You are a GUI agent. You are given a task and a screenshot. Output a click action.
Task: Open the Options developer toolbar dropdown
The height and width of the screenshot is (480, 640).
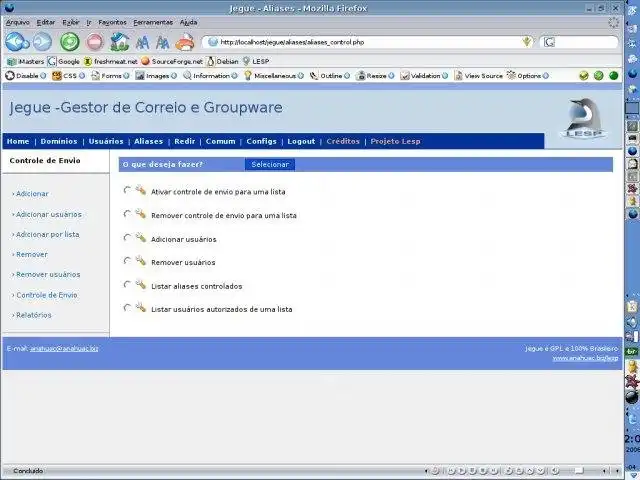[x=528, y=76]
